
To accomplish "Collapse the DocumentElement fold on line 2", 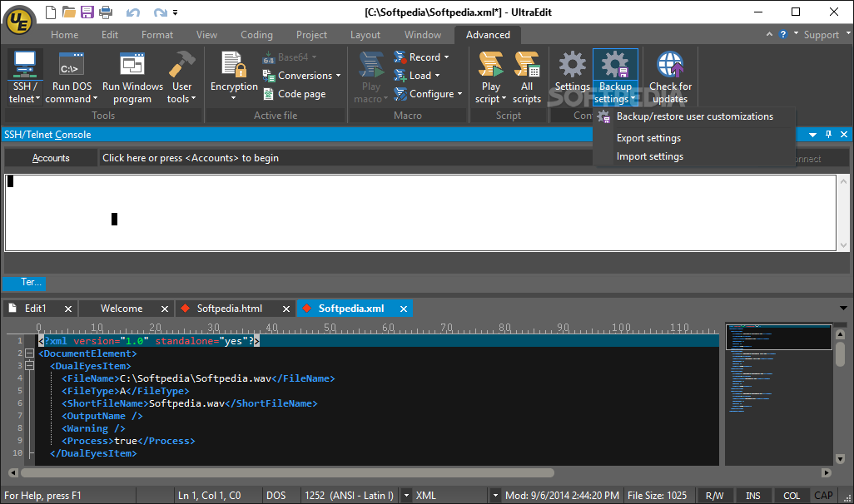I will (29, 353).
